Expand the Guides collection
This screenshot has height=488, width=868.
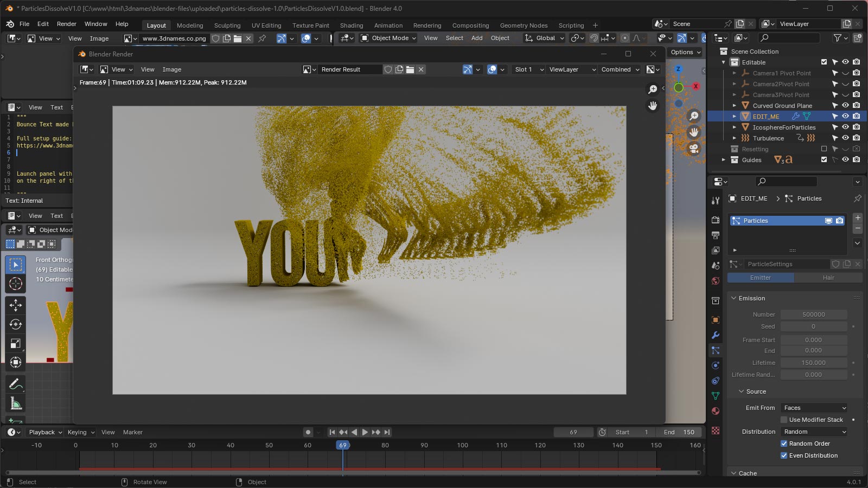pos(724,160)
